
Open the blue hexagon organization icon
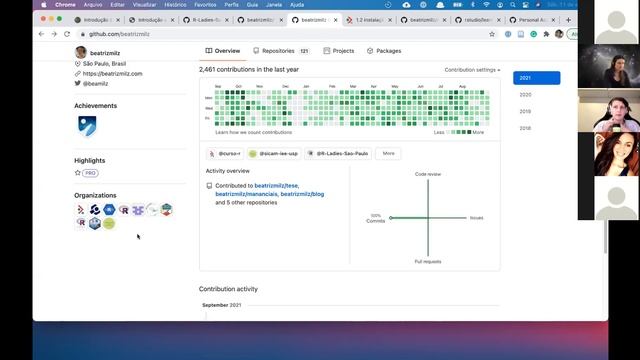[x=109, y=210]
